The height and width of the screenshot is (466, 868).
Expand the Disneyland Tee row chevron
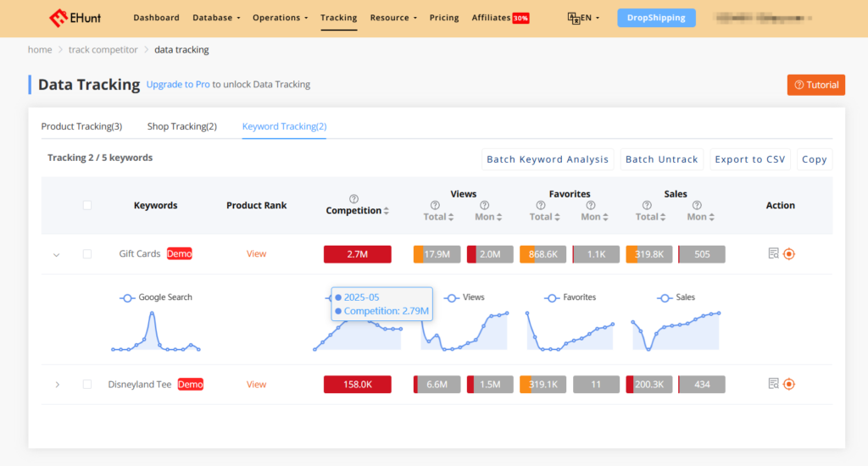tap(57, 384)
